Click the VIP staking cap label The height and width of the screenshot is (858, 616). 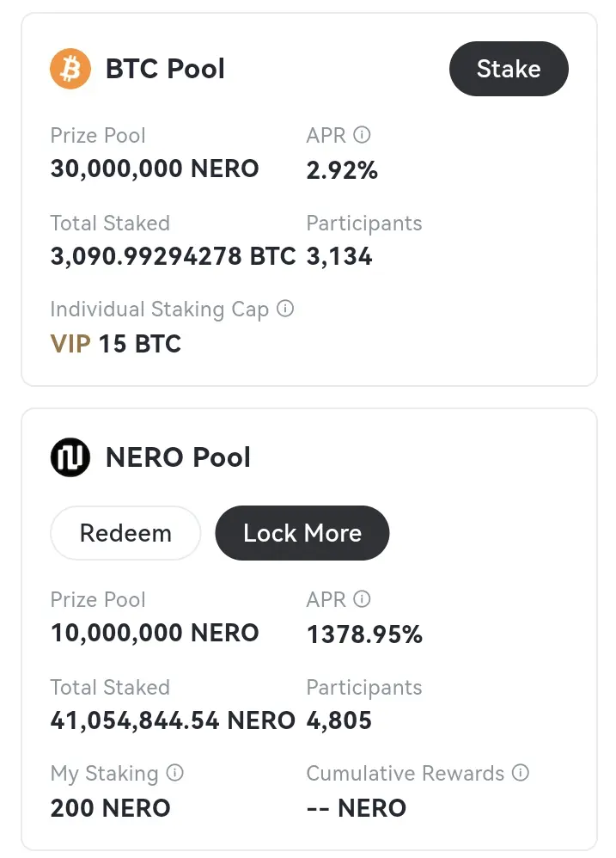point(70,344)
